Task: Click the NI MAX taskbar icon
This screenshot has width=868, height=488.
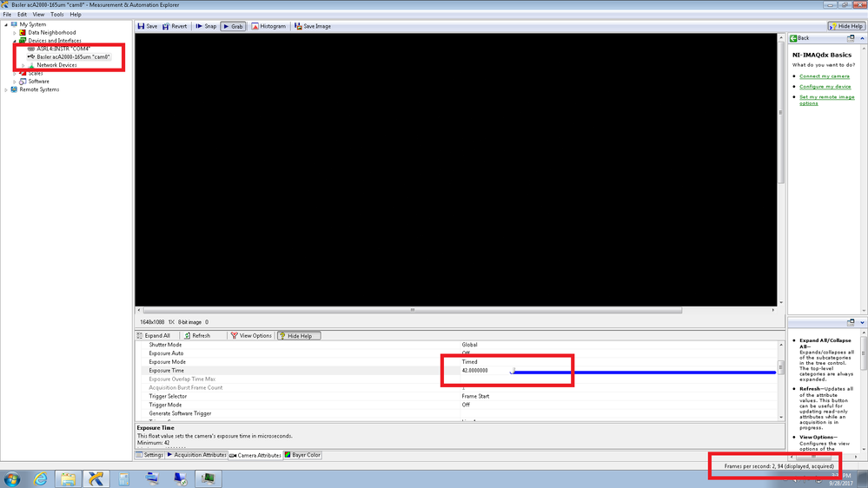Action: (x=96, y=479)
